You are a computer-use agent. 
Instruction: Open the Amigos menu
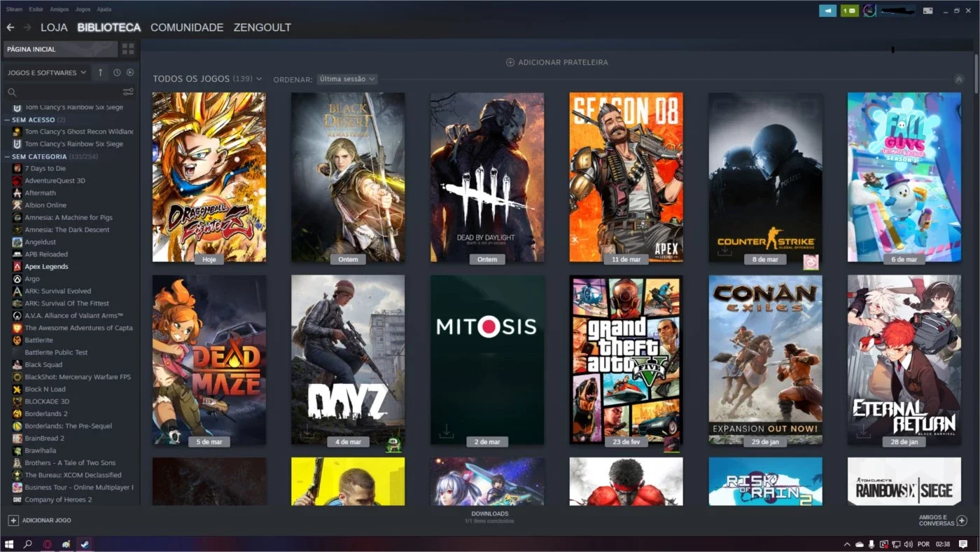[59, 10]
